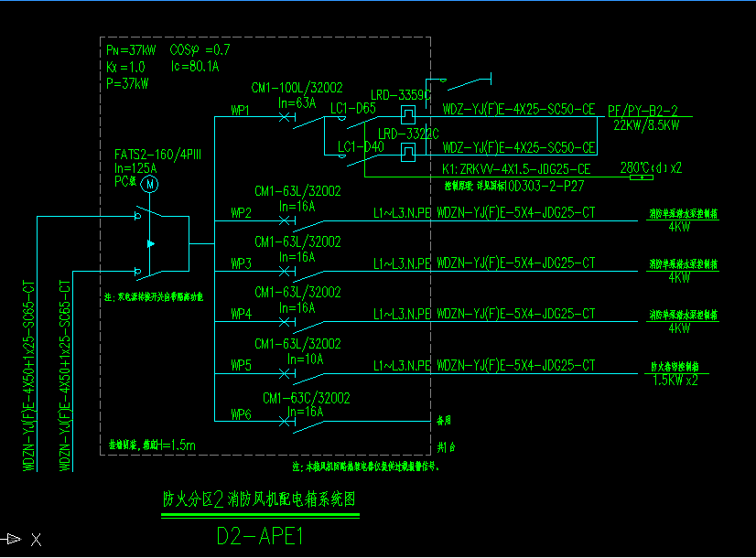The width and height of the screenshot is (756, 558).
Task: Select the CM1-63C/32002 breaker label
Action: pos(307,398)
